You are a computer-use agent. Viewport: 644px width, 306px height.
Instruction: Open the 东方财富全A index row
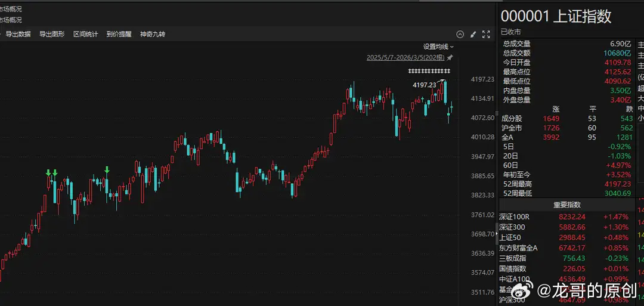567,248
